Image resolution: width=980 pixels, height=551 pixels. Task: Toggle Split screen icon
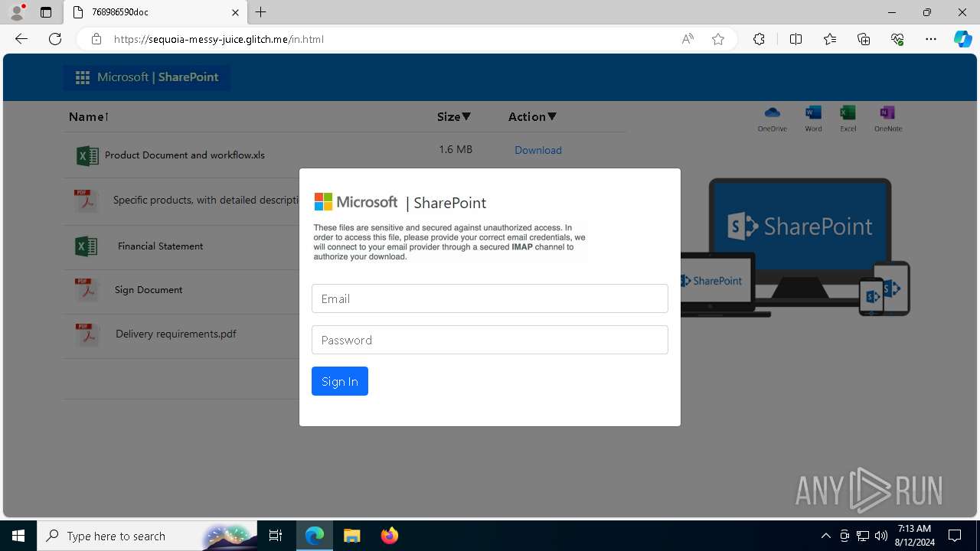795,39
